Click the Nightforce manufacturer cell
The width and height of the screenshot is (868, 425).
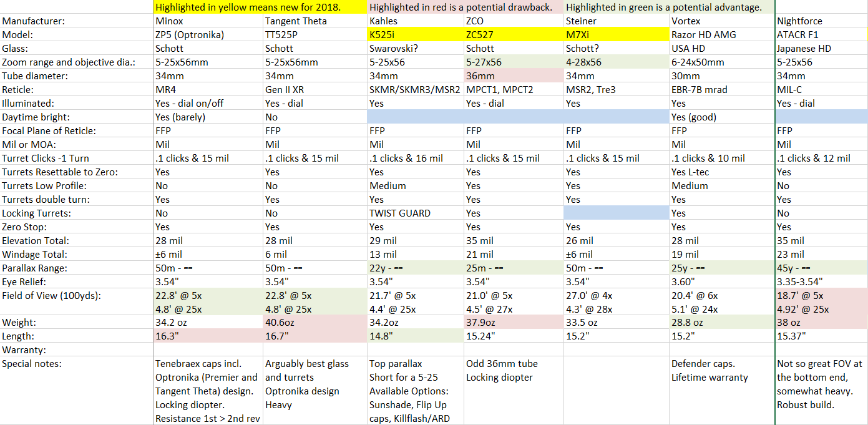tap(801, 21)
